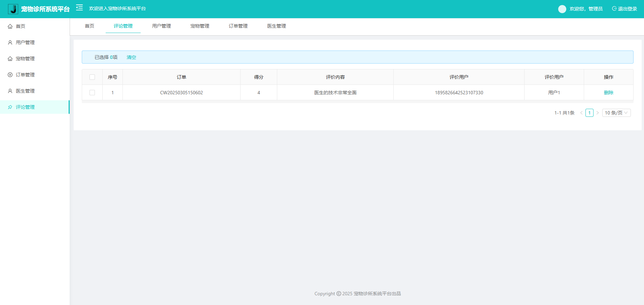Click the user icon next to 用户管理
The height and width of the screenshot is (305, 644).
pos(10,42)
